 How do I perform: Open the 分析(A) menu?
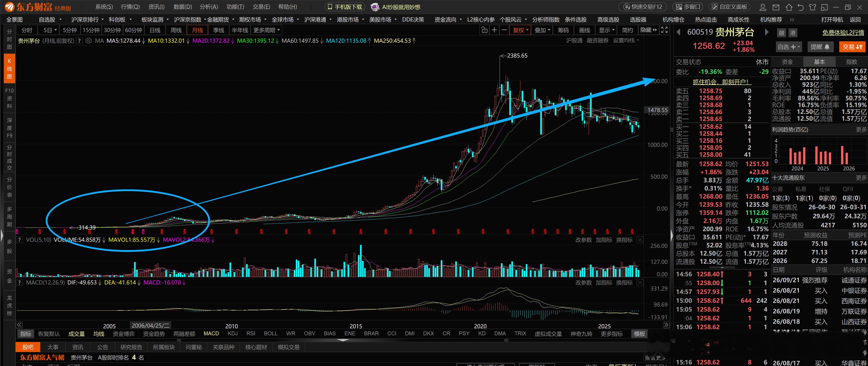coord(209,7)
